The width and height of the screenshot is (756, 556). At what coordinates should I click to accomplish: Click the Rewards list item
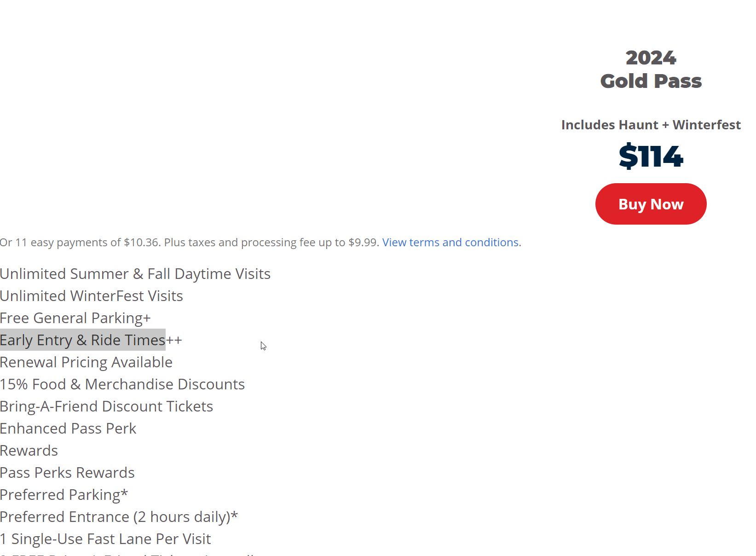(x=29, y=451)
